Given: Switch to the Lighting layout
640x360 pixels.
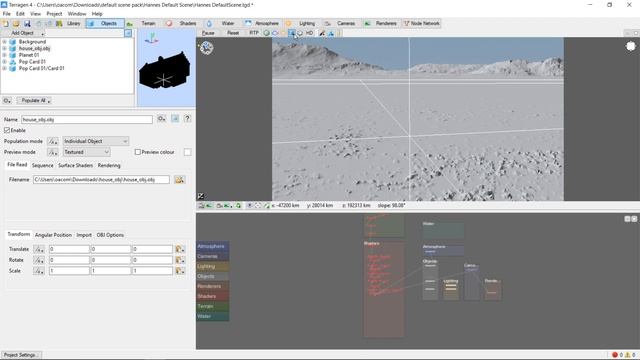Looking at the screenshot, I should (302, 24).
